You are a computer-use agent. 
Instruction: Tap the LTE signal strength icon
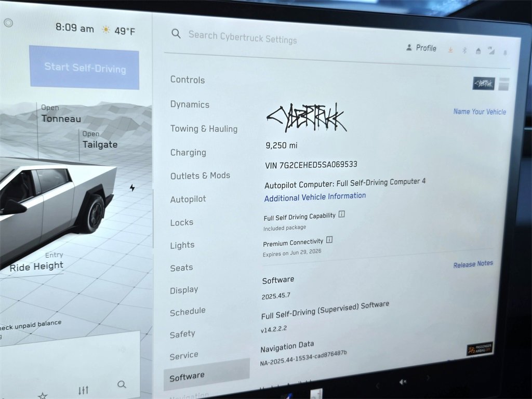point(491,51)
